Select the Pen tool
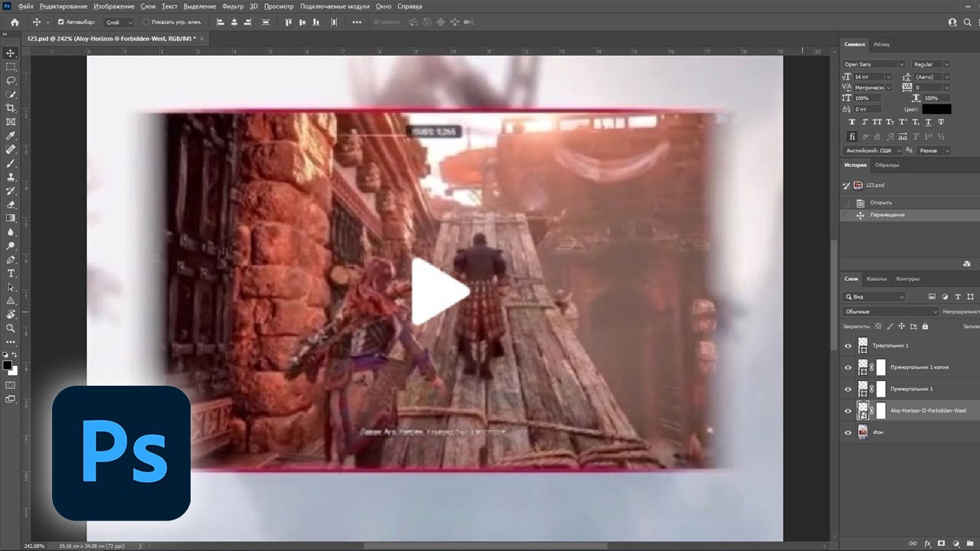Viewport: 980px width, 551px height. [11, 259]
